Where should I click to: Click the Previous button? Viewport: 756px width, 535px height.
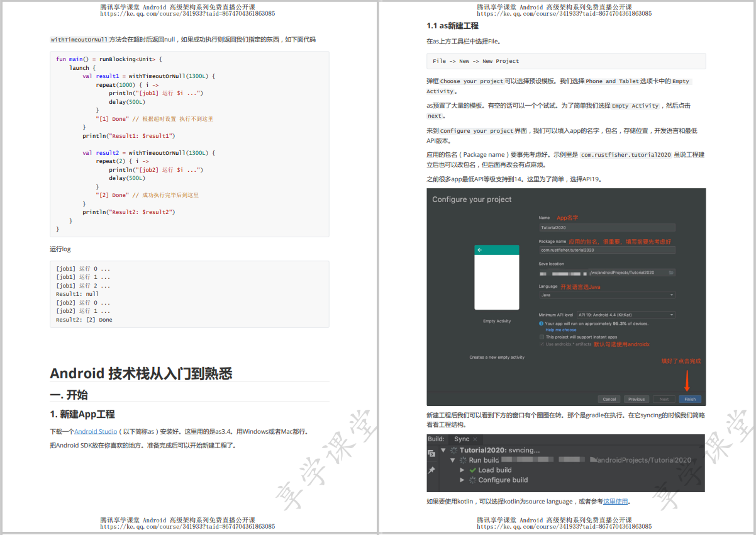click(x=636, y=399)
